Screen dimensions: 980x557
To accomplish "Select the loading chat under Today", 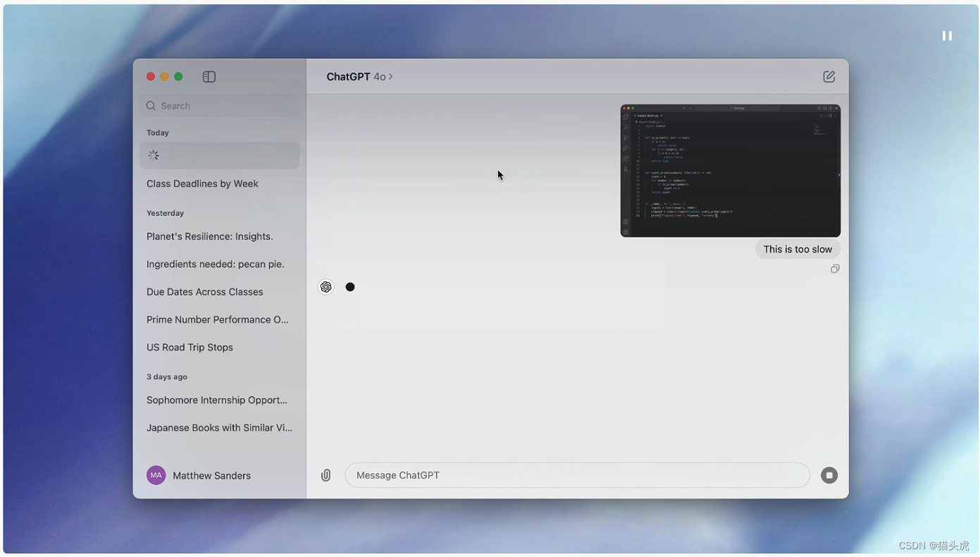I will [x=220, y=155].
